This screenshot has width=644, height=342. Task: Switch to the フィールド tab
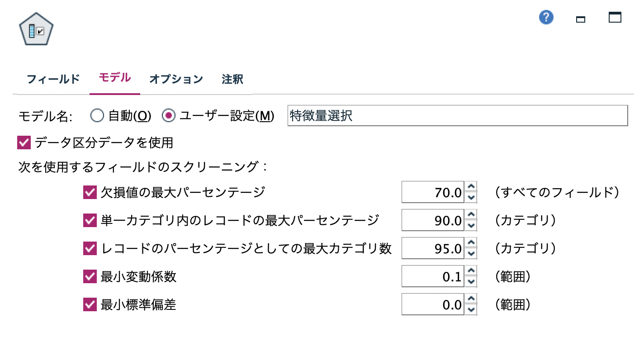[x=53, y=78]
